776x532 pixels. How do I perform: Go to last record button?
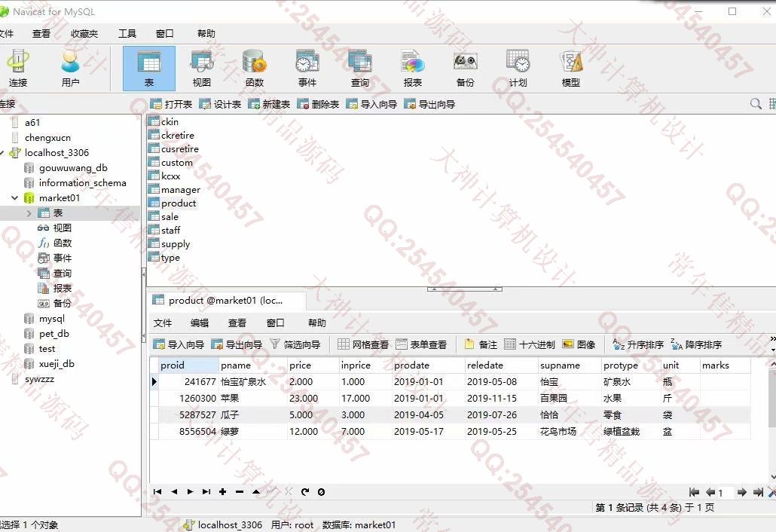[x=206, y=491]
